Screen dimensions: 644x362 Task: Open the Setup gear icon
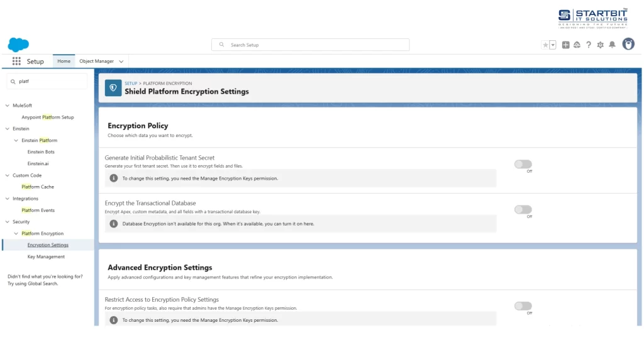coord(600,45)
